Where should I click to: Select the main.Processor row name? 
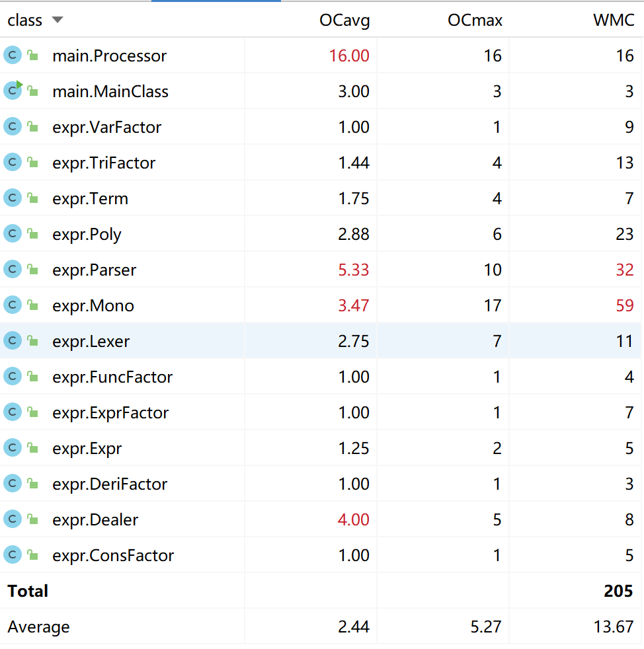tap(109, 56)
